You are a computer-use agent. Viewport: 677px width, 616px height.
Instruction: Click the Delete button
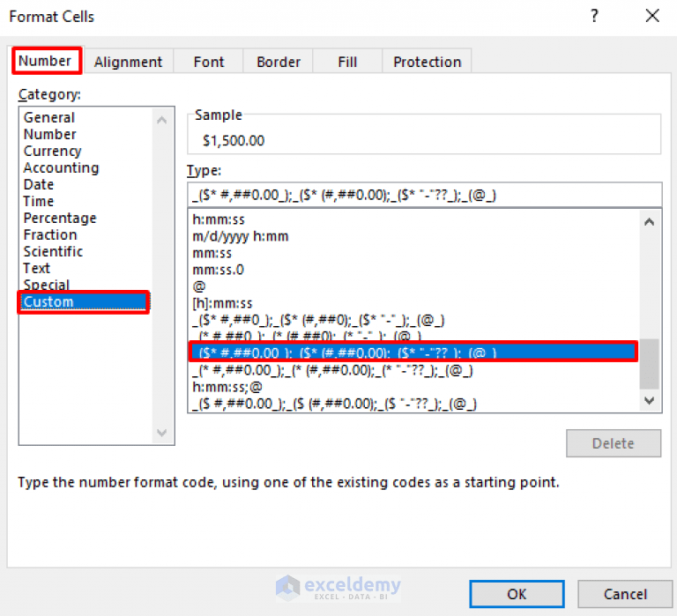coord(614,443)
